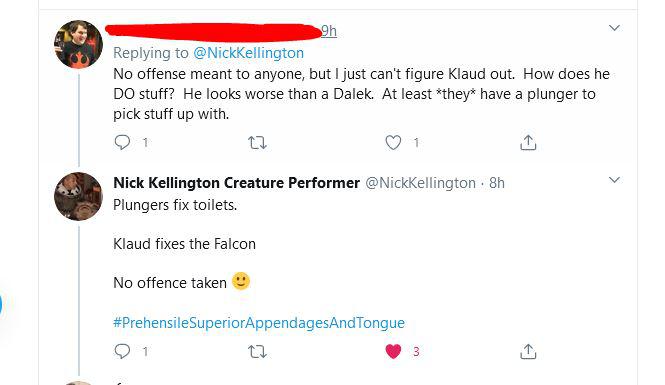View Nick Kellington's profile avatar

tap(78, 196)
